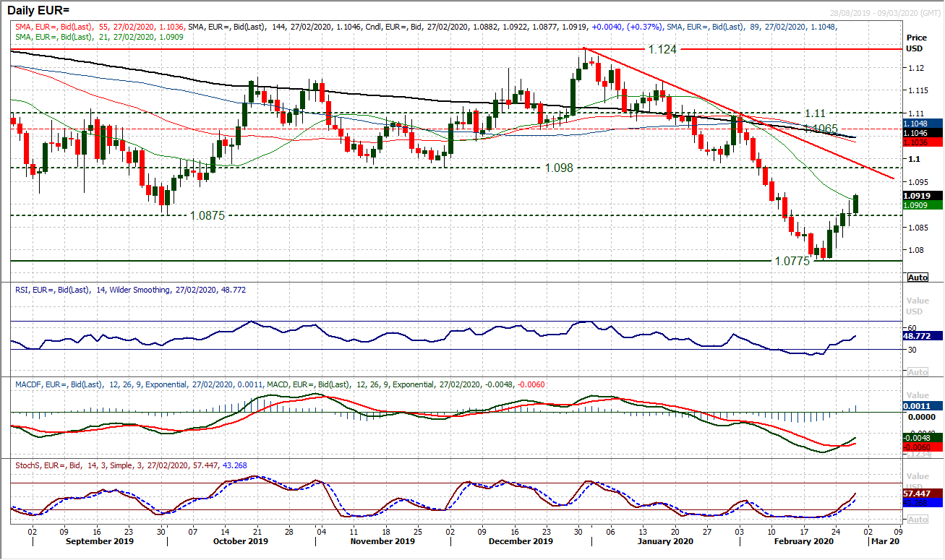Click the 1.11 level label

click(815, 113)
